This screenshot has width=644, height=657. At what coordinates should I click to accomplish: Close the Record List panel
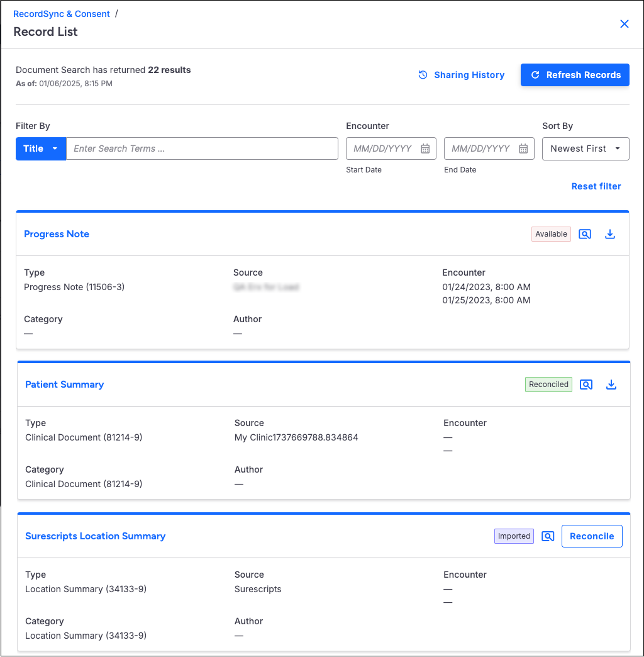click(625, 24)
